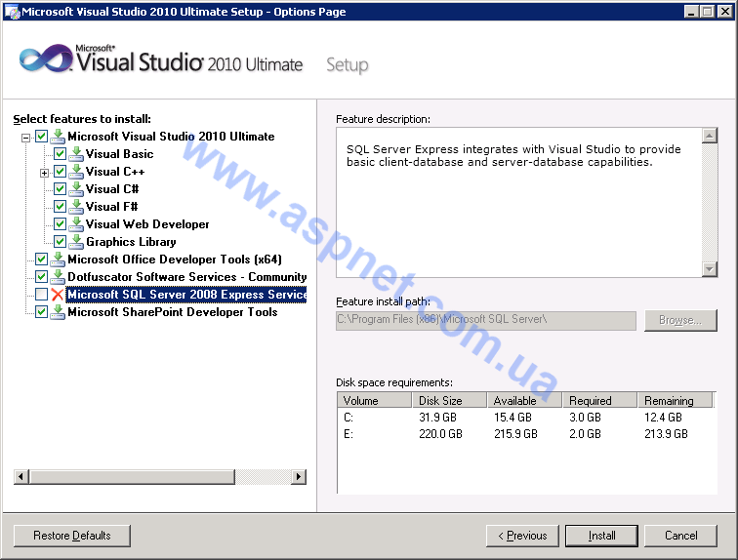Minimize the setup window

click(x=691, y=12)
